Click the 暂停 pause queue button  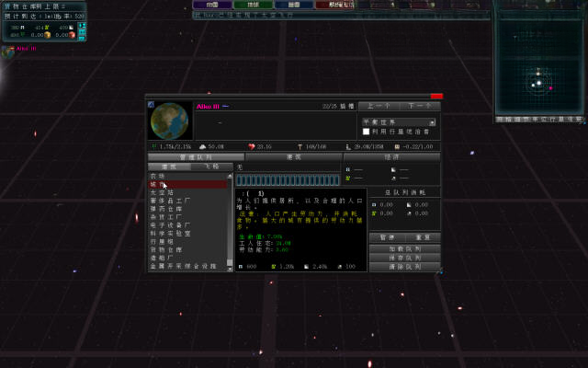point(387,237)
